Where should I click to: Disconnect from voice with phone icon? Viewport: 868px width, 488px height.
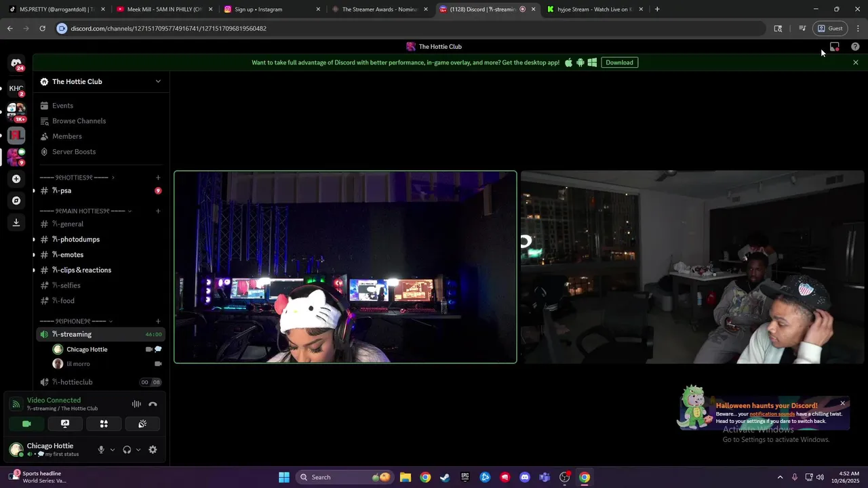click(153, 404)
